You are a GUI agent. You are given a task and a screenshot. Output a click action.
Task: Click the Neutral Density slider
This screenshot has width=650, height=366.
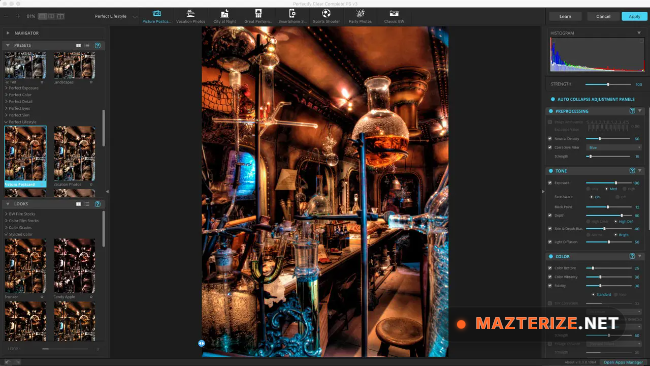pyautogui.click(x=608, y=138)
